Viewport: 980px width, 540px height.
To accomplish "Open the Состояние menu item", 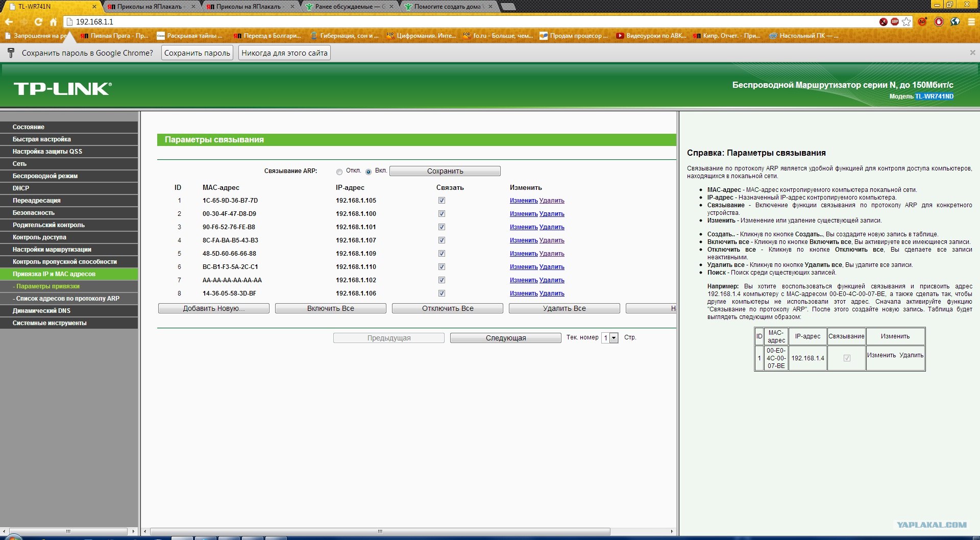I will 69,127.
